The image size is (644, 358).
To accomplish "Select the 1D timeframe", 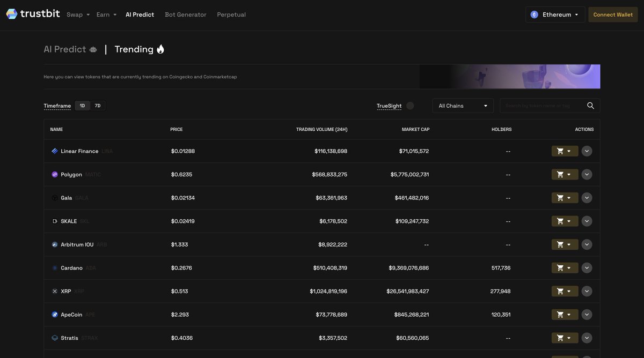I will point(82,106).
